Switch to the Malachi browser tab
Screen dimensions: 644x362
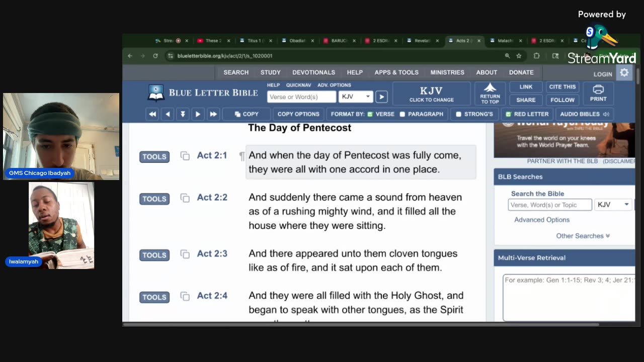(505, 41)
